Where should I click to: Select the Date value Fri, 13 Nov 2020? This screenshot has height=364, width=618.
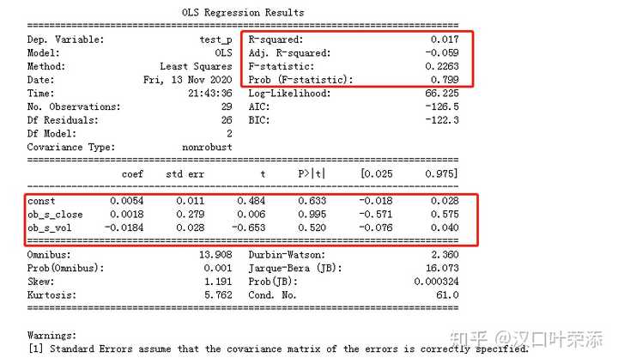coord(188,80)
